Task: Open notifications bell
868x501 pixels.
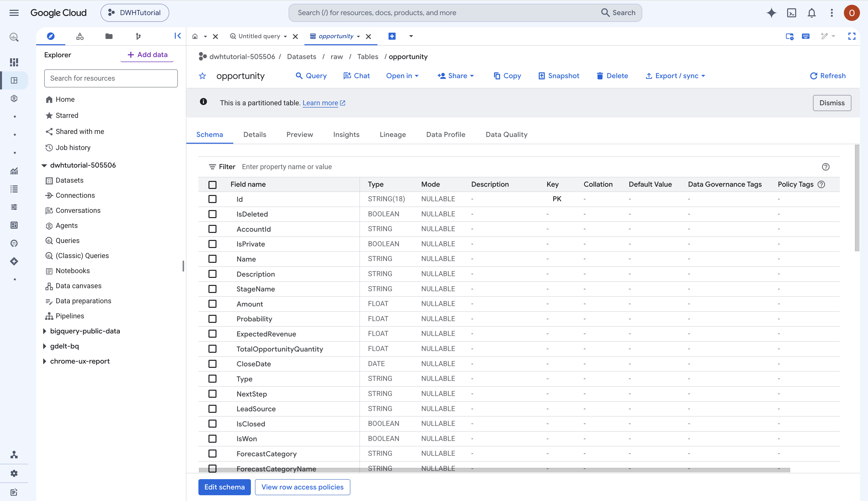Action: (811, 13)
